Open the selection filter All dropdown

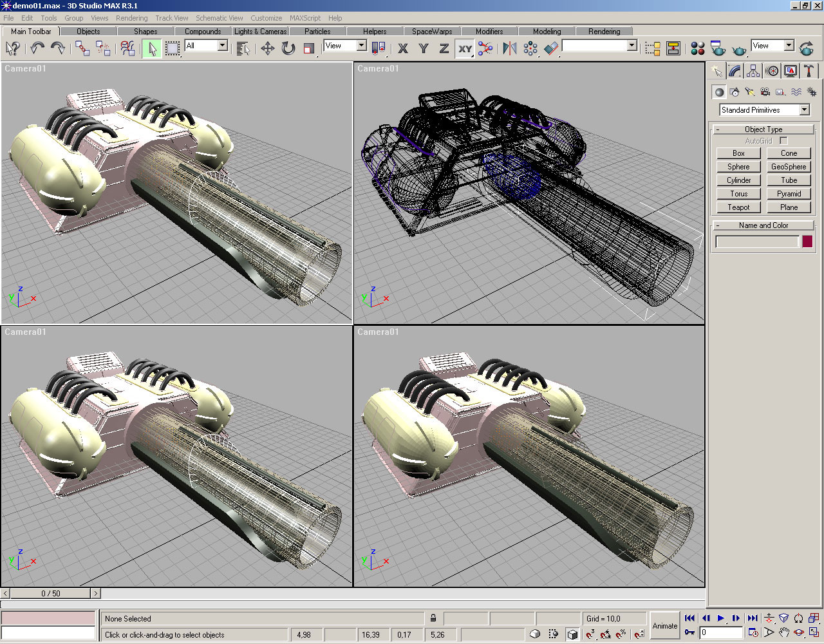(222, 46)
